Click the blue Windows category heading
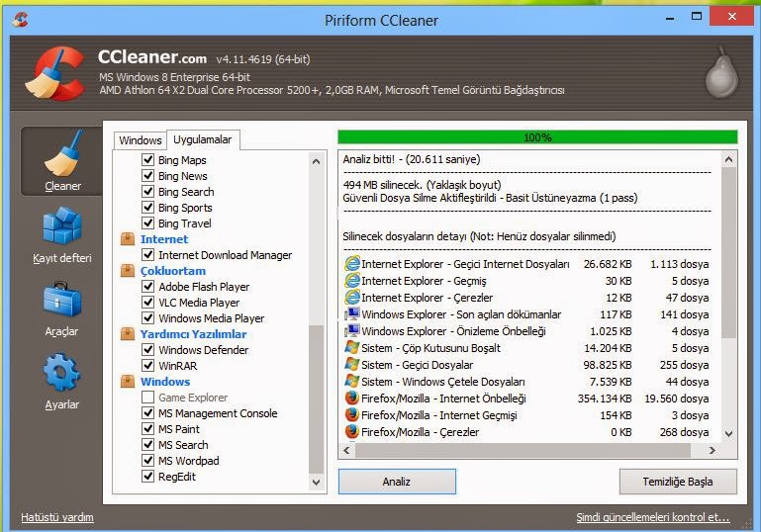 (x=165, y=382)
